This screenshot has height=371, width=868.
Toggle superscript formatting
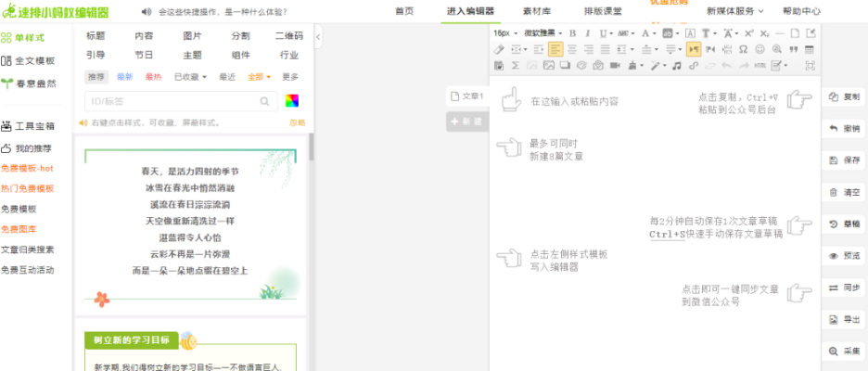(749, 33)
